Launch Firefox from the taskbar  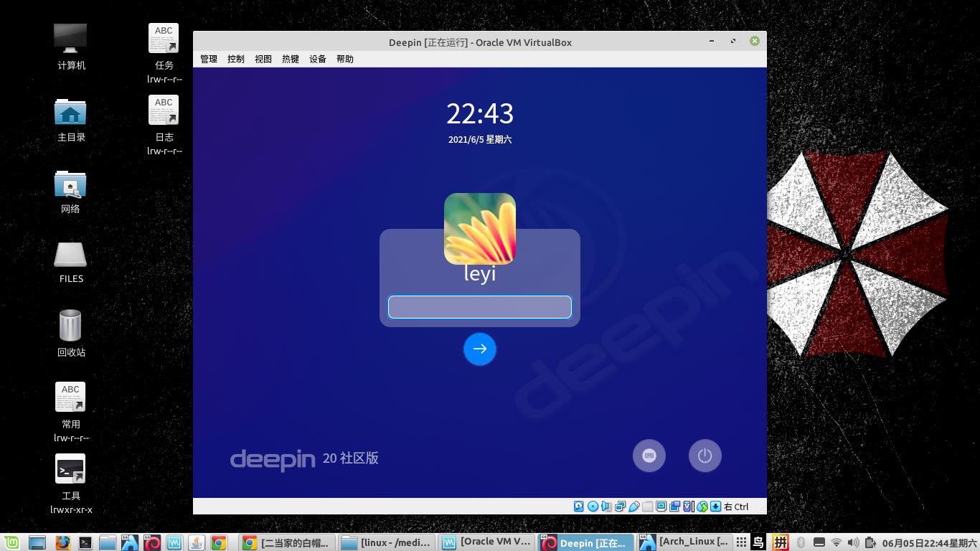pyautogui.click(x=62, y=542)
